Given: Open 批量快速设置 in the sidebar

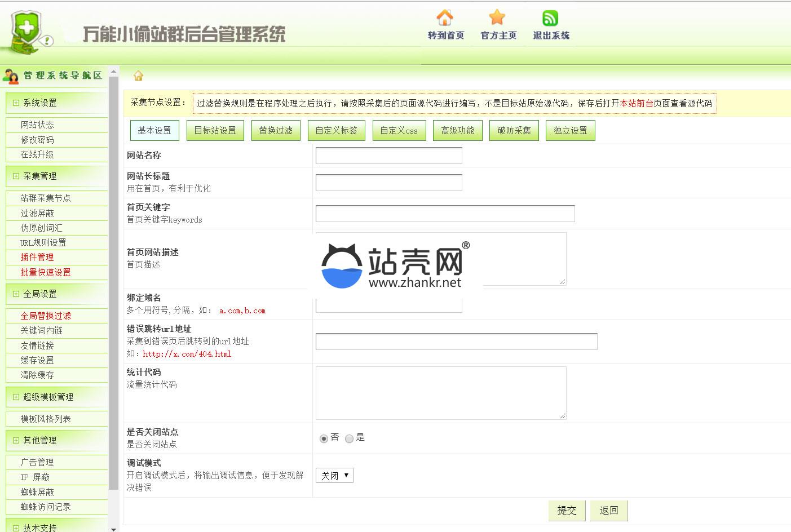Looking at the screenshot, I should 46,272.
